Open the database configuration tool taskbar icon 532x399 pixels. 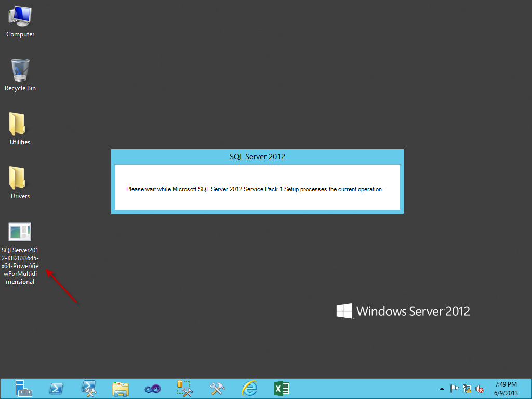click(x=184, y=389)
